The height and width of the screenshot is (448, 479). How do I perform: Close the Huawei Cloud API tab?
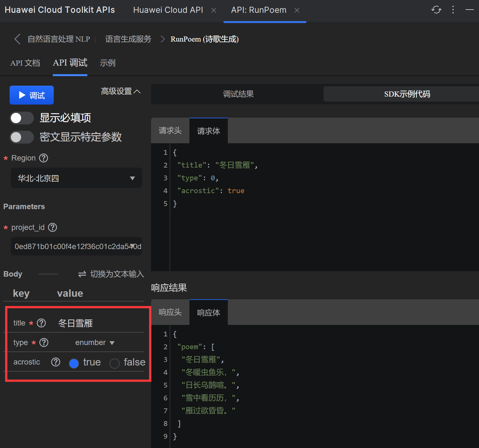pos(214,10)
